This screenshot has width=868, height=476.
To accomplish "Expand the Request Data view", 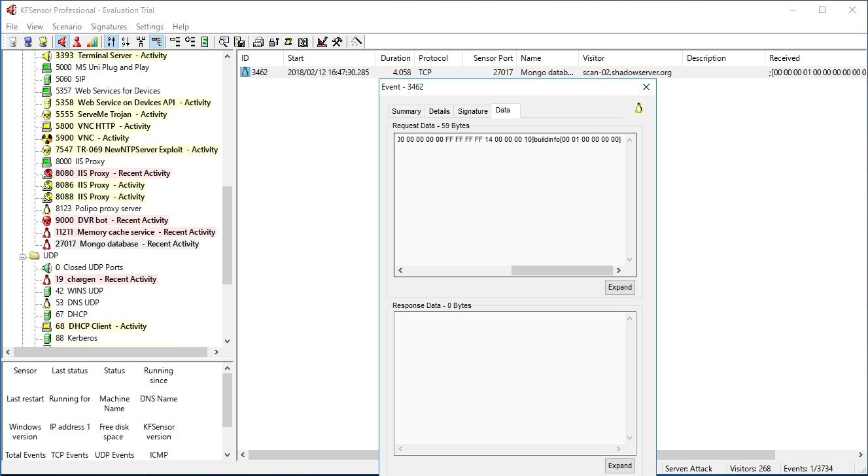I will pos(620,287).
